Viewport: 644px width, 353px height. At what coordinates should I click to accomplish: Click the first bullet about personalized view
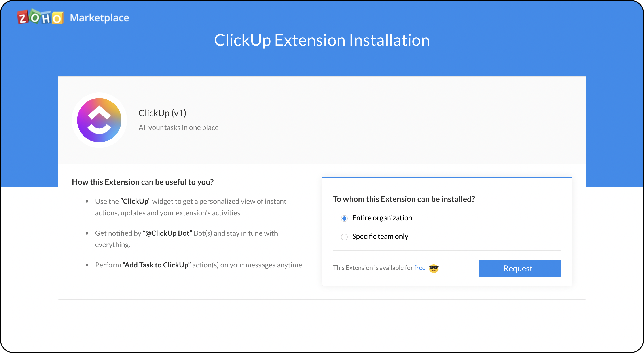(x=191, y=207)
